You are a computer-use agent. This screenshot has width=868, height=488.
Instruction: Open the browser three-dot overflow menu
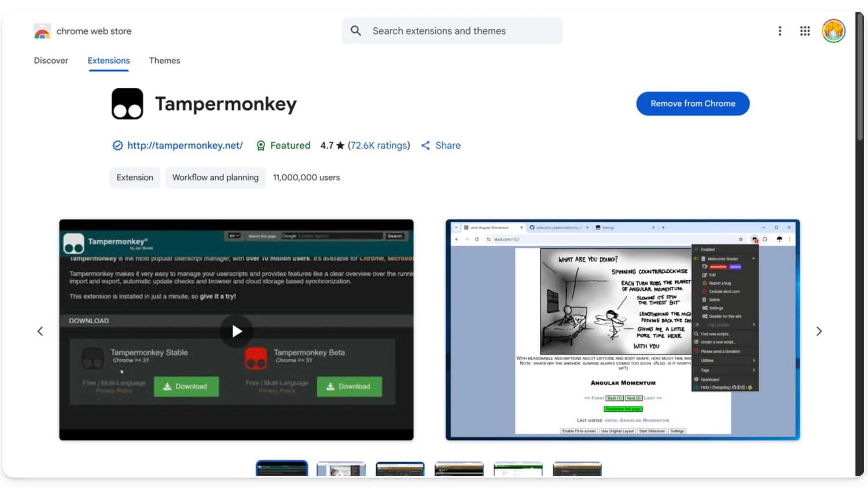(x=779, y=31)
